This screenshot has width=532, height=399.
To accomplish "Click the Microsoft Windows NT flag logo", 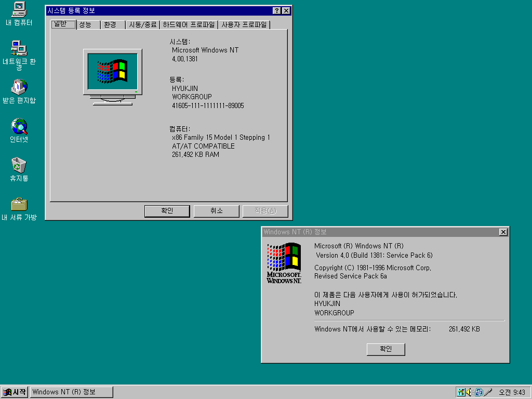I will tap(284, 263).
